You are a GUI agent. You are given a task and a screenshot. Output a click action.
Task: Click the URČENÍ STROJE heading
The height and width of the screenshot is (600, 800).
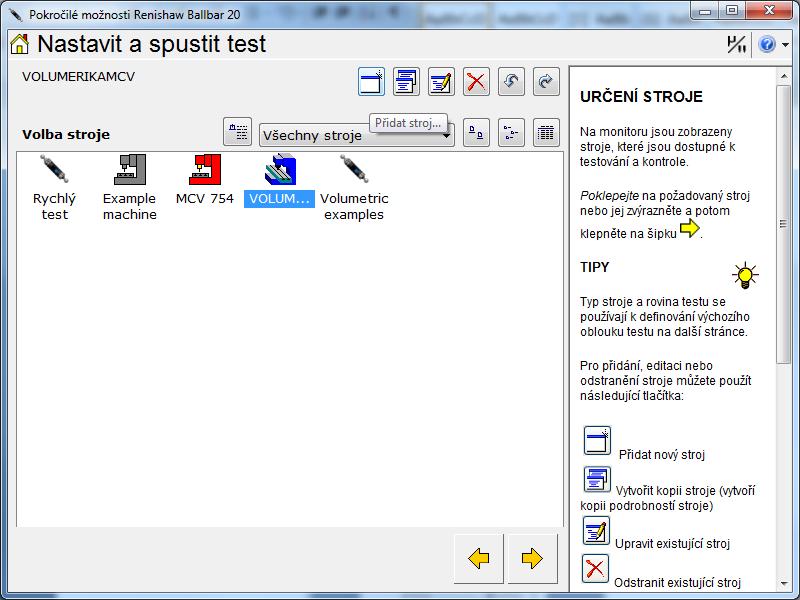point(641,96)
